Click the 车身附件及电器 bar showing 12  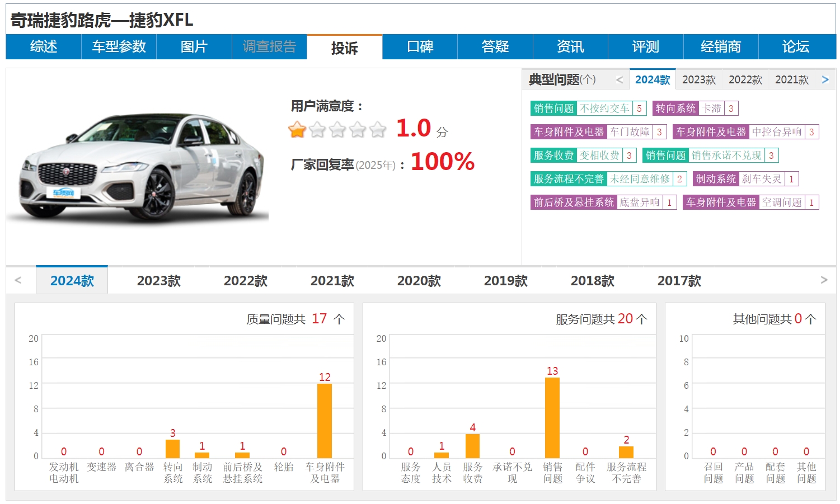(x=325, y=420)
